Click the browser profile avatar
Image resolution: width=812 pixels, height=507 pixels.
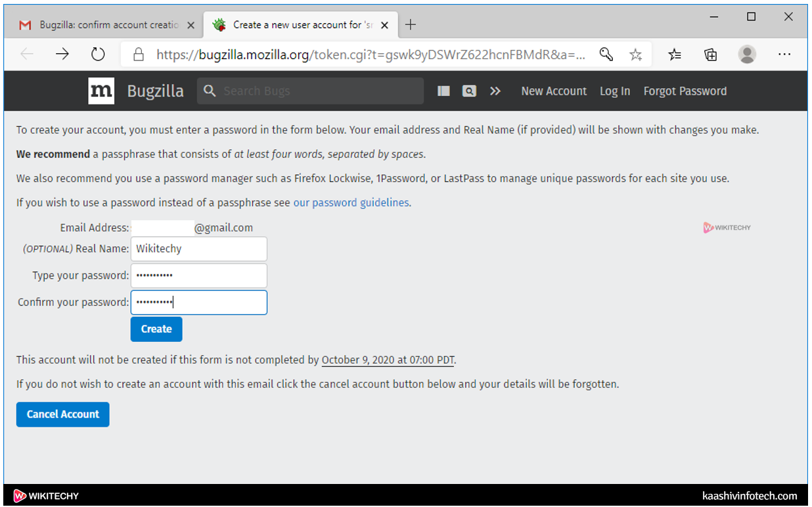(x=747, y=55)
